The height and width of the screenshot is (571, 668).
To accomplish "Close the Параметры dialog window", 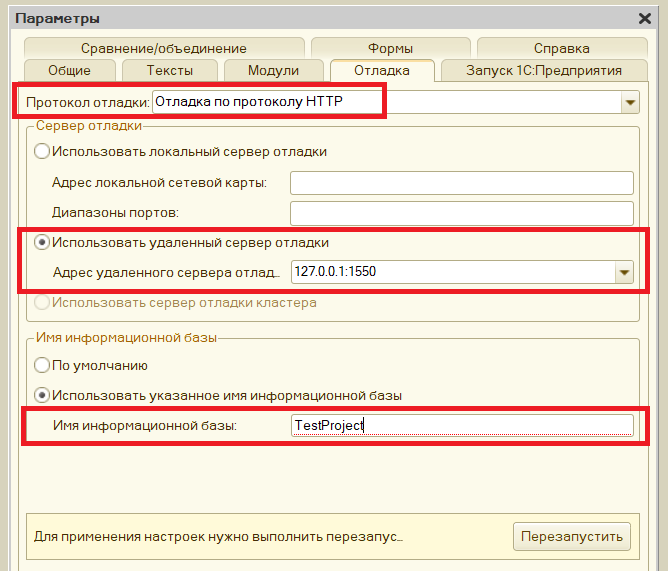I will tap(645, 18).
